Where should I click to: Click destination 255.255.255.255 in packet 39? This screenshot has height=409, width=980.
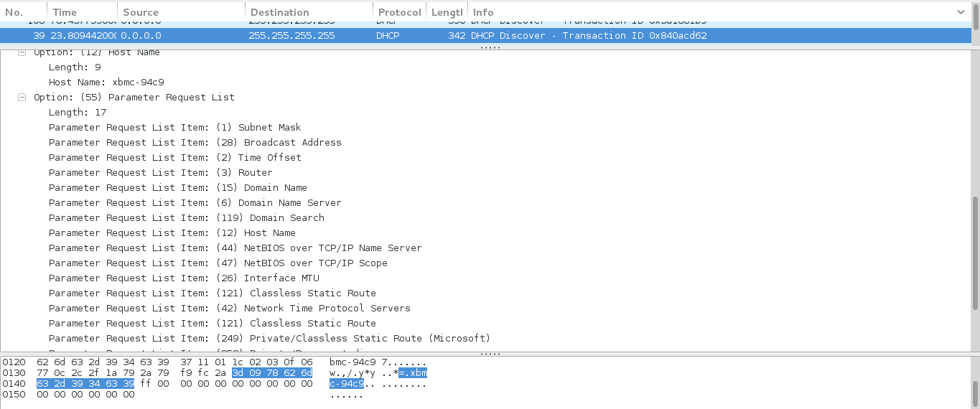tap(291, 35)
